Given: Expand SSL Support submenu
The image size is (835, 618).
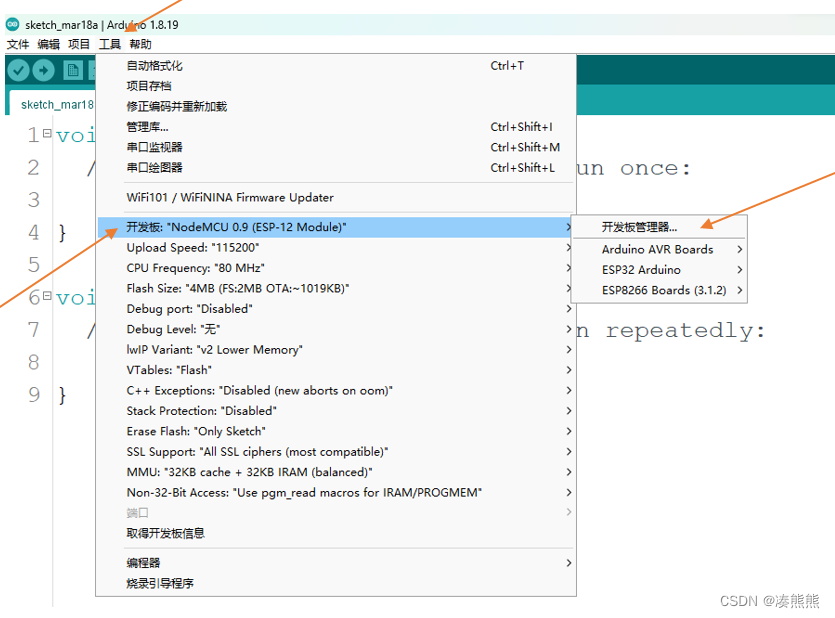Looking at the screenshot, I should 337,451.
